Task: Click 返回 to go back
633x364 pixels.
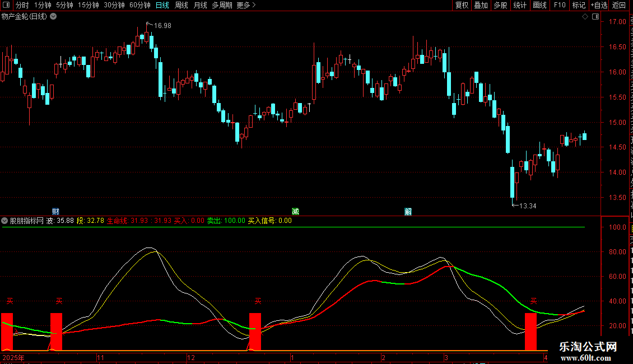Action: pyautogui.click(x=619, y=5)
